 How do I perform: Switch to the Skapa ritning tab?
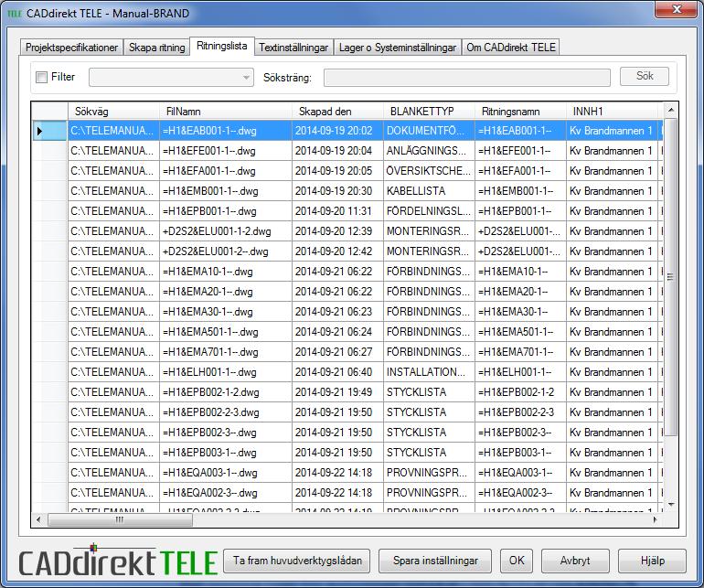(156, 48)
